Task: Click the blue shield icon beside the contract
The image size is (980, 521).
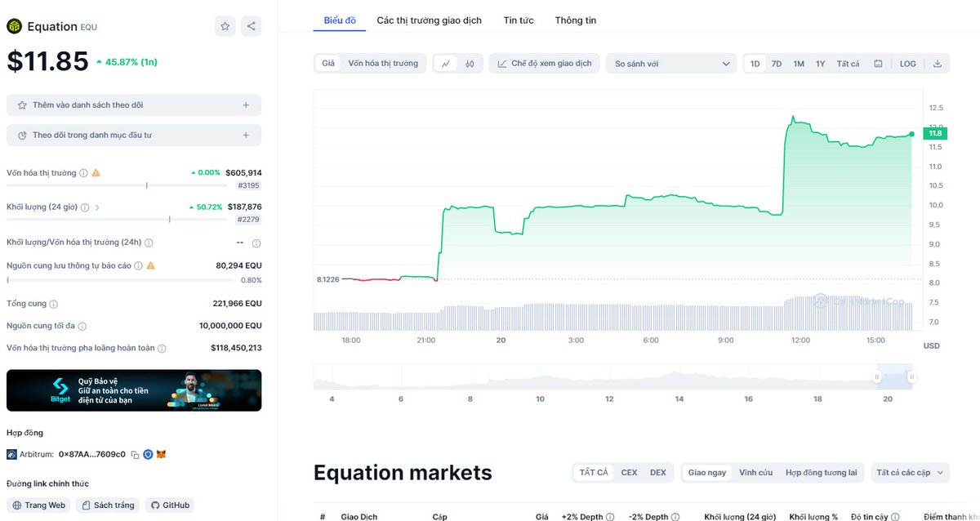Action: [x=148, y=454]
